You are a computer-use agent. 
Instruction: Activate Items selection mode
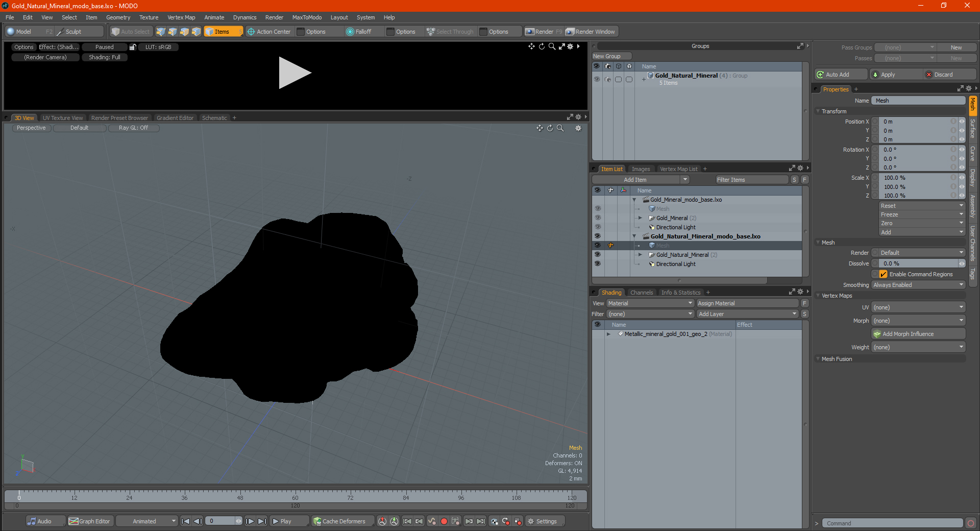point(223,32)
